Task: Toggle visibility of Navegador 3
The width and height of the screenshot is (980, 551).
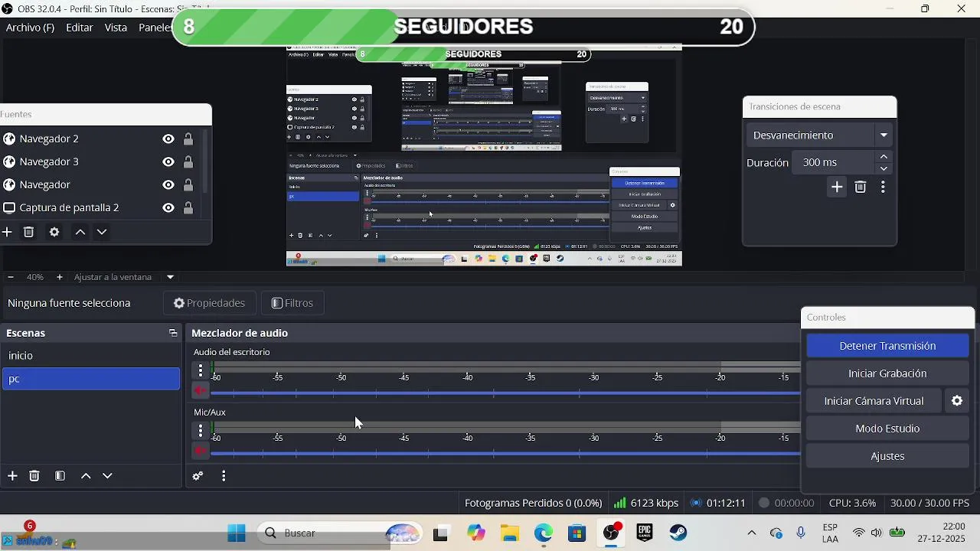Action: pos(168,161)
